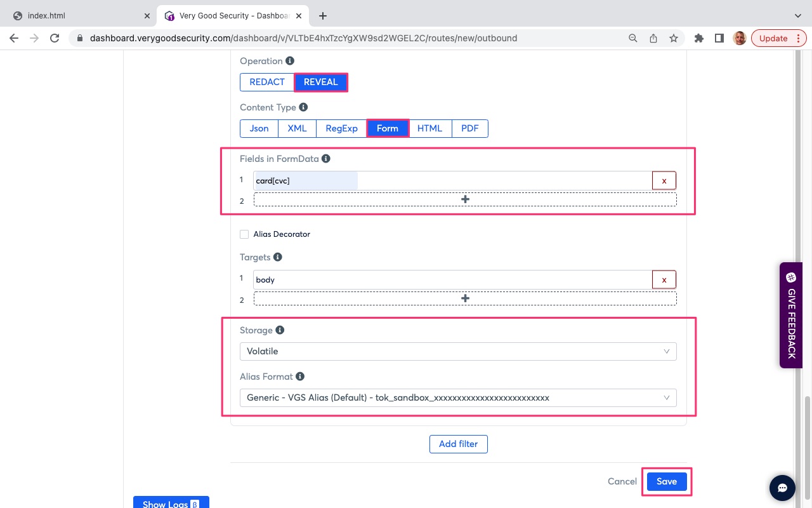This screenshot has width=812, height=508.
Task: Bookmark this page with star
Action: pos(674,38)
